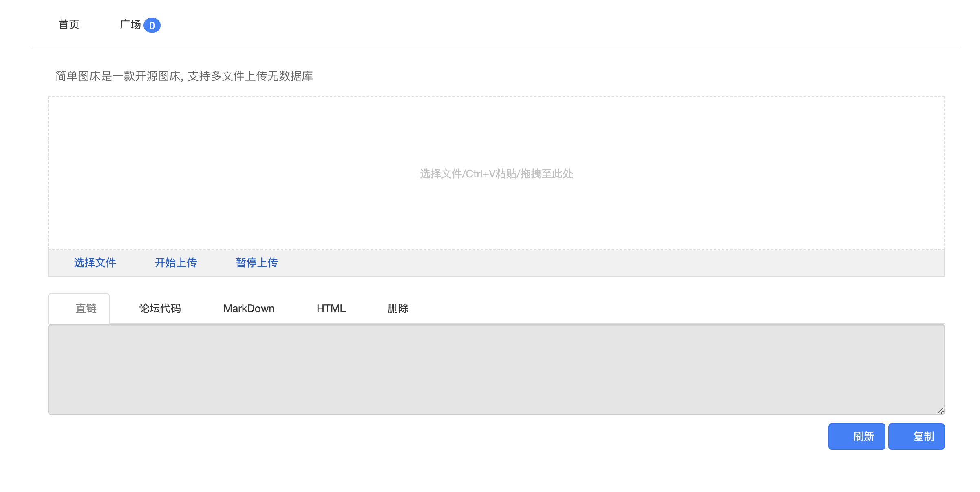Click the 简单图床是一款开源图床 tagline text

184,76
